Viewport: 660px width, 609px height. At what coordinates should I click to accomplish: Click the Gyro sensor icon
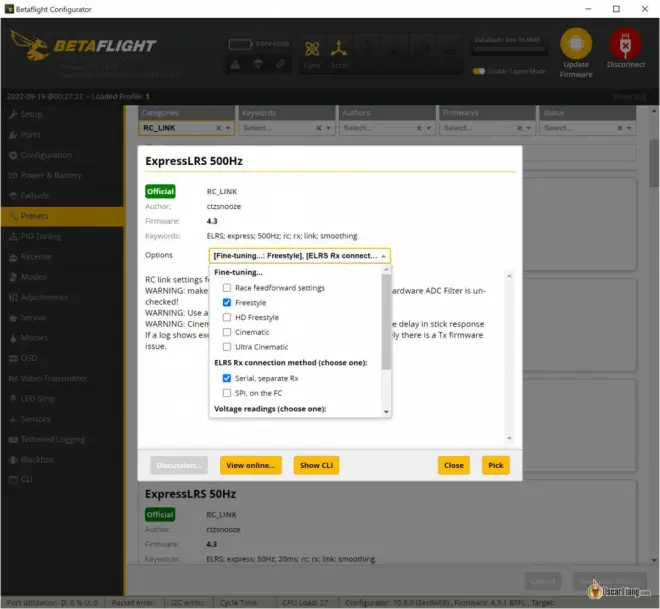click(312, 49)
